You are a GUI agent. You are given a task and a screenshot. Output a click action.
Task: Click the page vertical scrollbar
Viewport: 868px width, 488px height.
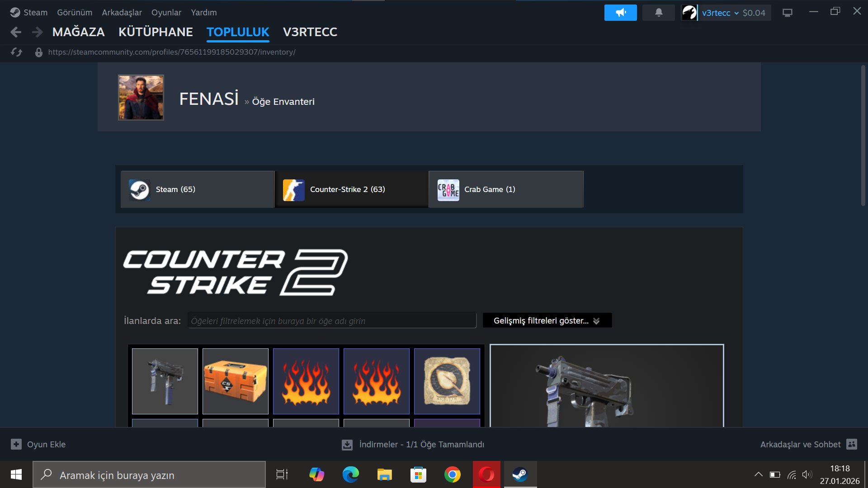tap(863, 136)
